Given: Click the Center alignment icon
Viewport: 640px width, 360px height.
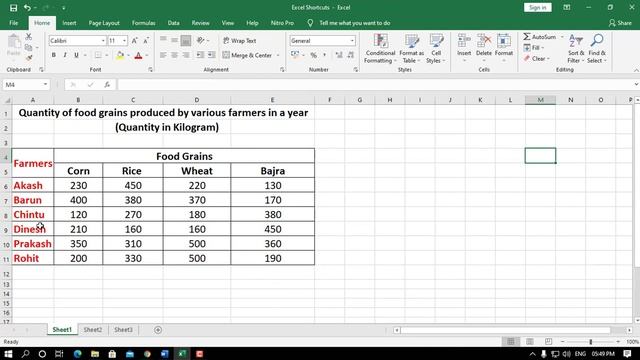Looking at the screenshot, I should 175,55.
